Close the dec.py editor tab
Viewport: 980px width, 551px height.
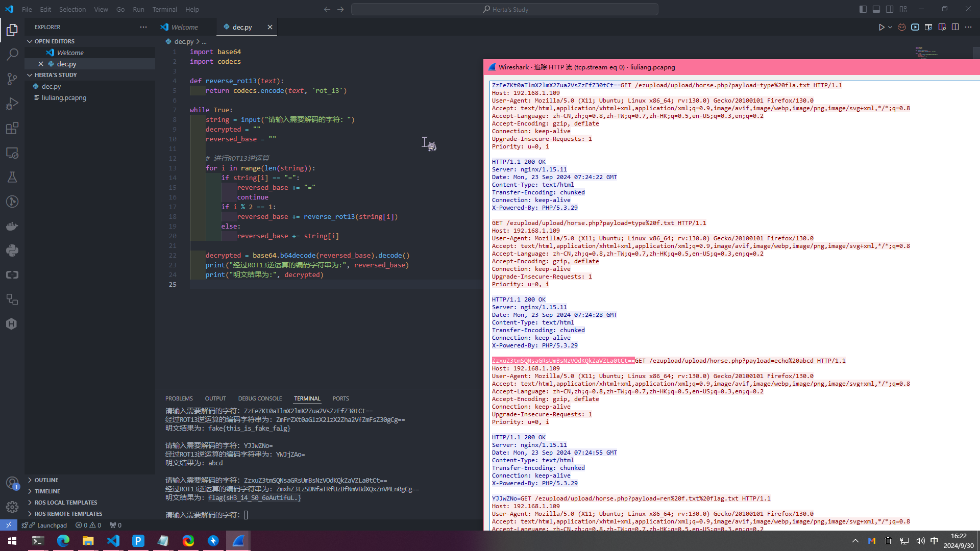click(270, 27)
